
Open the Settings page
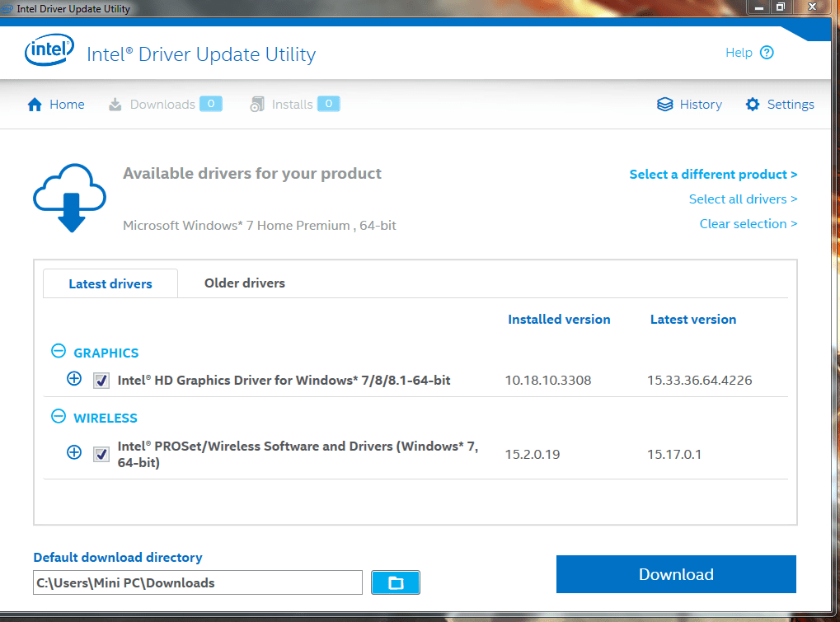pyautogui.click(x=780, y=105)
